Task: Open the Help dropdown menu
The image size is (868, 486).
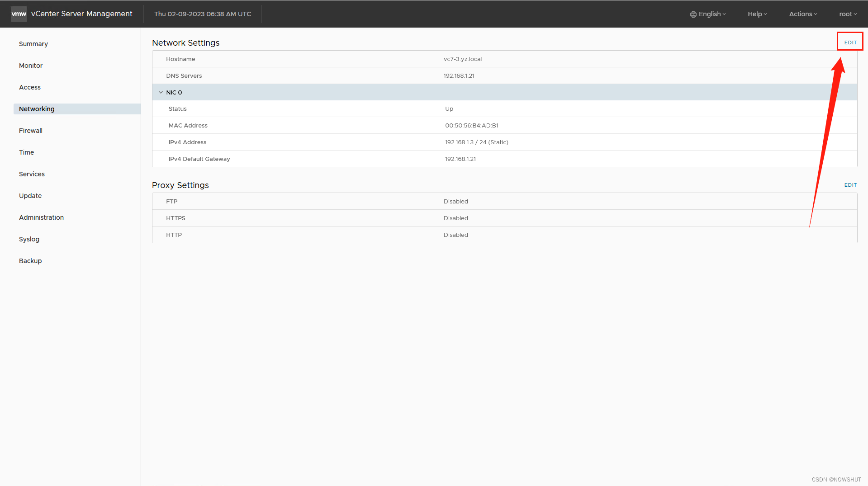Action: point(757,14)
